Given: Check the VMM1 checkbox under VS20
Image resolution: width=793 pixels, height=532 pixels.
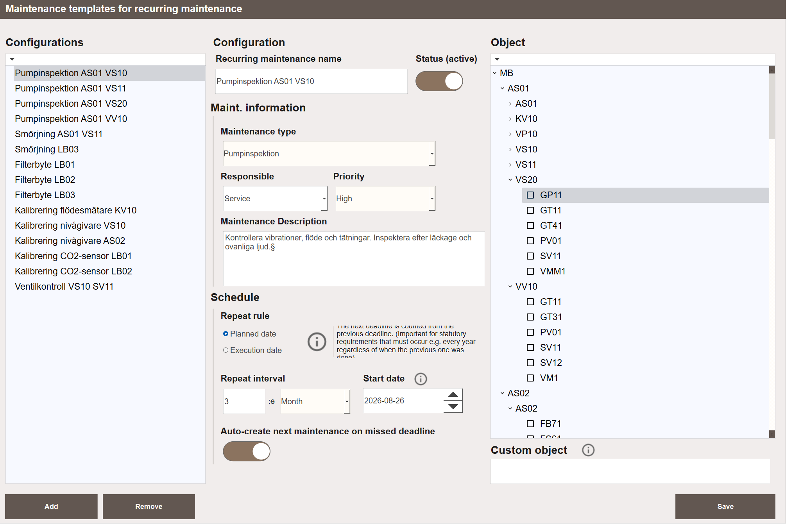Looking at the screenshot, I should point(530,271).
